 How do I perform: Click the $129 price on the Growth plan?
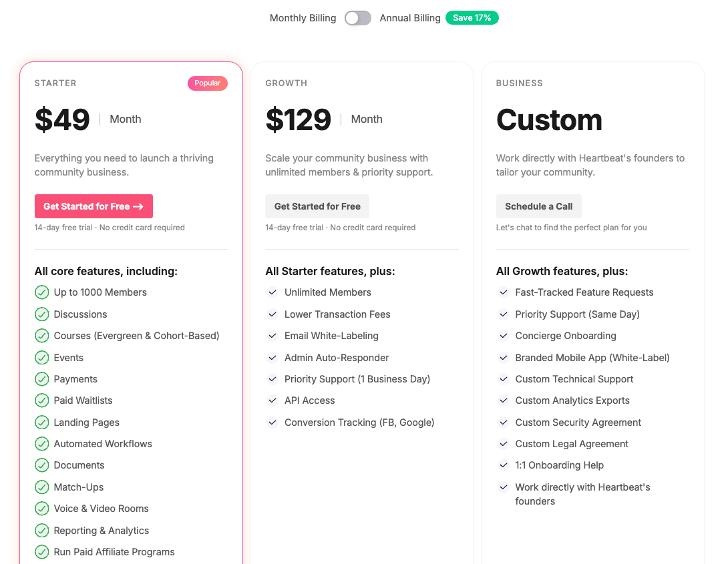pyautogui.click(x=299, y=119)
